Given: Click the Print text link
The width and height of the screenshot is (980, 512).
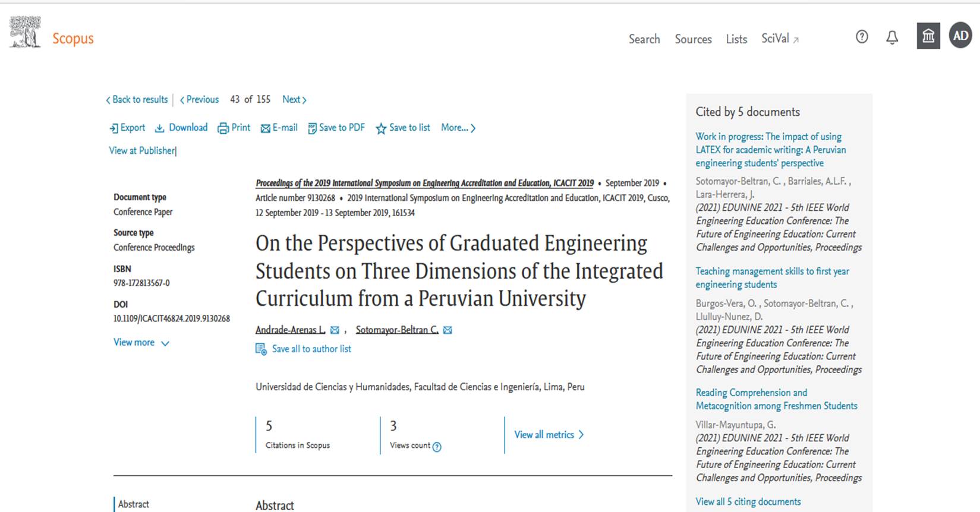Looking at the screenshot, I should (x=241, y=128).
